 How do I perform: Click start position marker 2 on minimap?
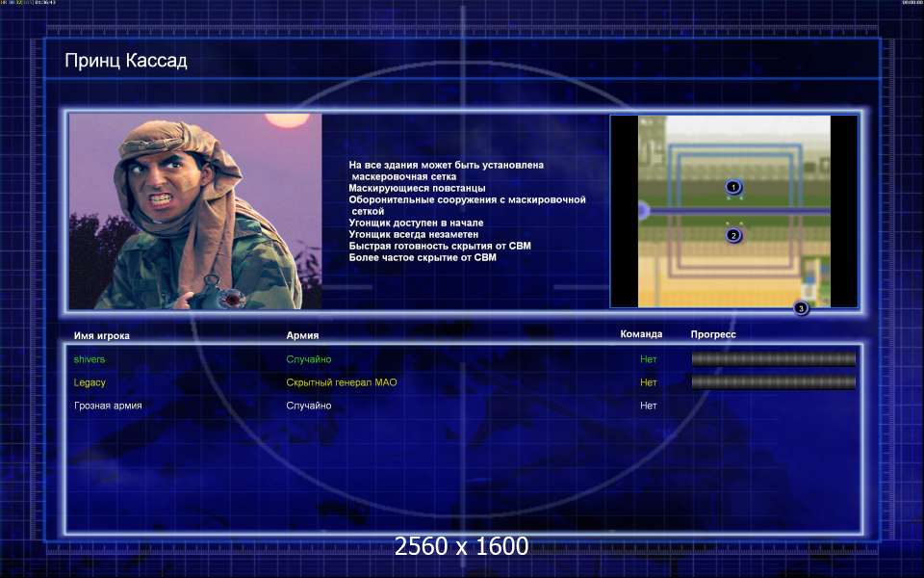[x=733, y=235]
